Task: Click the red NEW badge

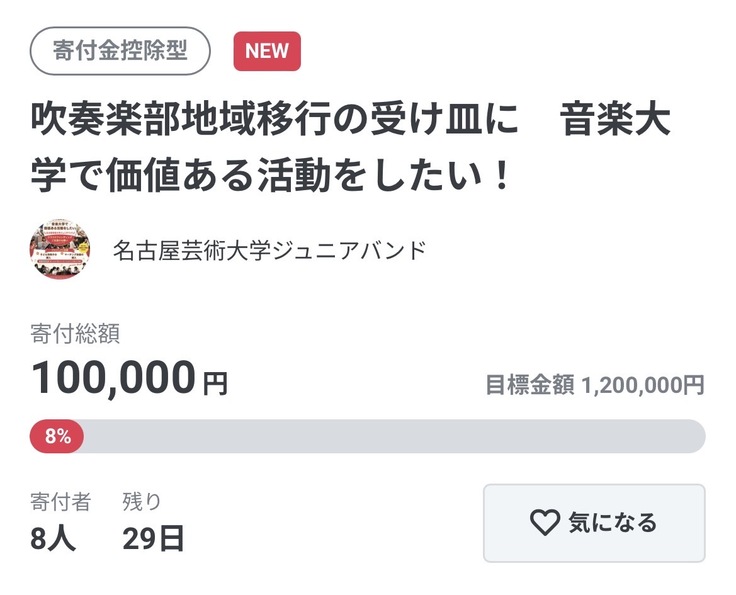Action: (x=267, y=51)
